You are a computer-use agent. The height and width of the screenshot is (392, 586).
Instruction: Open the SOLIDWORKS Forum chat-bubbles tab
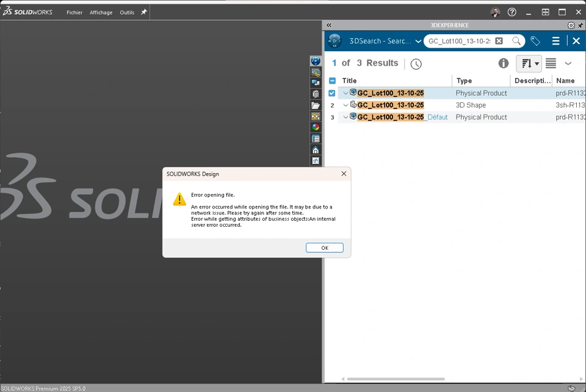316,83
